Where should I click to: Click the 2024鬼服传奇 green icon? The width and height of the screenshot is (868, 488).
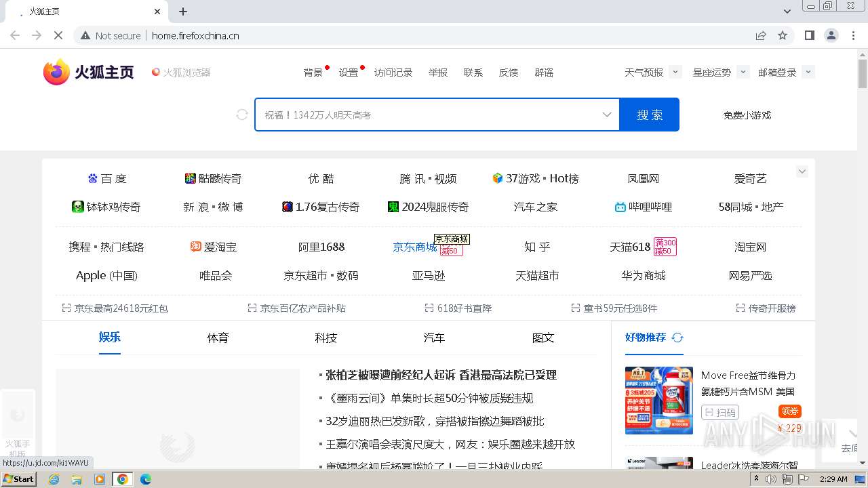(x=393, y=207)
